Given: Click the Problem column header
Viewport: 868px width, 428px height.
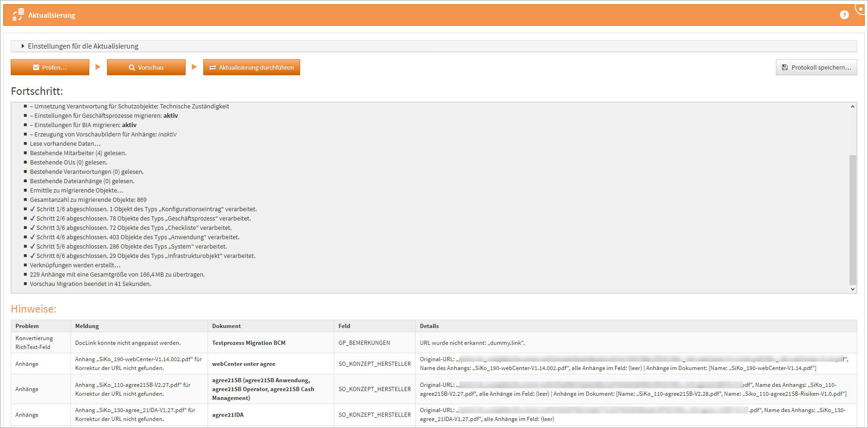Looking at the screenshot, I should point(27,326).
